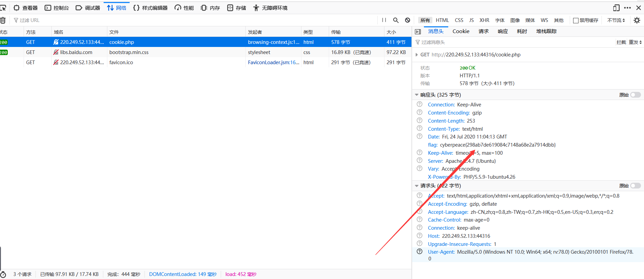The image size is (644, 279).
Task: Open the 堆栈跟踪 stack trace tab
Action: [546, 31]
